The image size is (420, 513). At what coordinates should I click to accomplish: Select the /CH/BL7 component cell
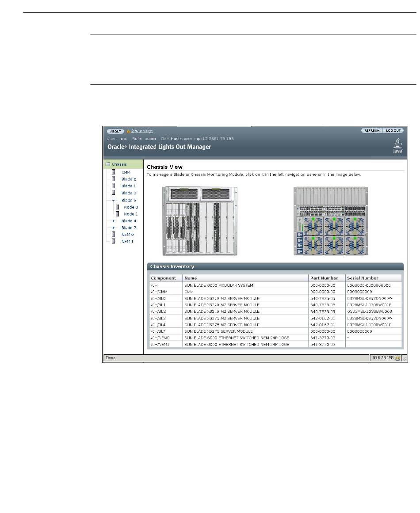(x=166, y=331)
